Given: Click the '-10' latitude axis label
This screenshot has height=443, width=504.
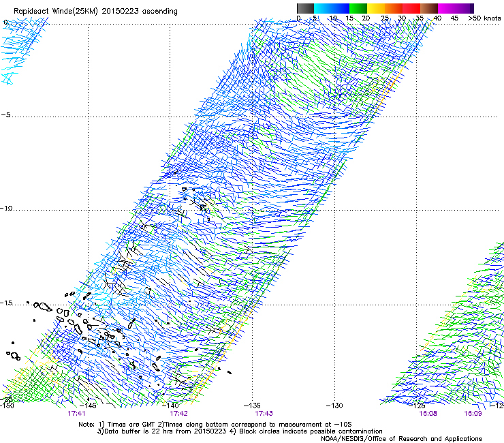Looking at the screenshot, I should (6, 208).
